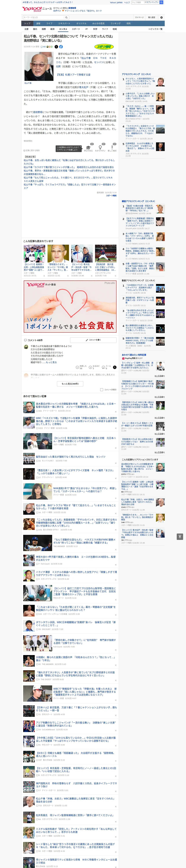186x868 pixels.
Task: Click コメントを書く button
Action: 93,340
